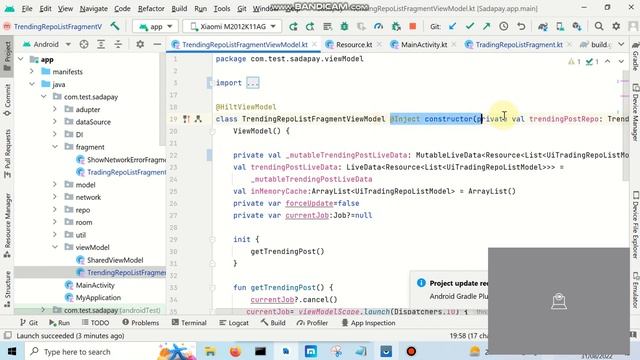640x360 pixels.
Task: Switch to Resource.kt tab
Action: [354, 44]
